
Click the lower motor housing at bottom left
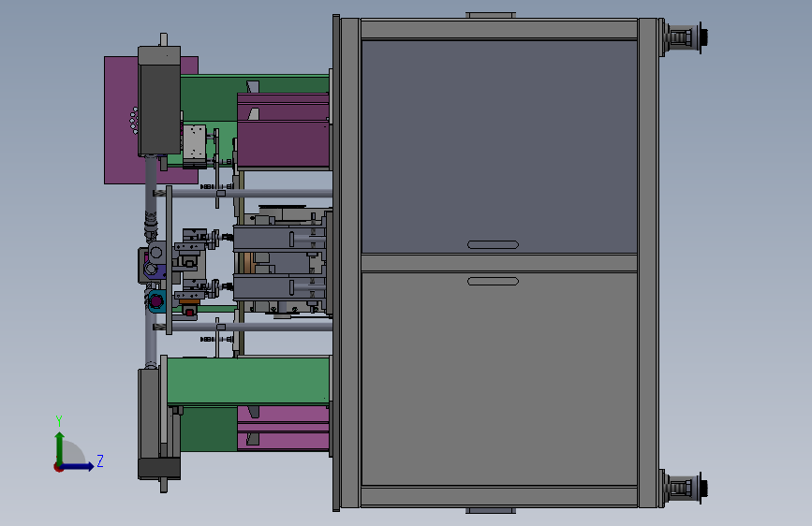150,425
